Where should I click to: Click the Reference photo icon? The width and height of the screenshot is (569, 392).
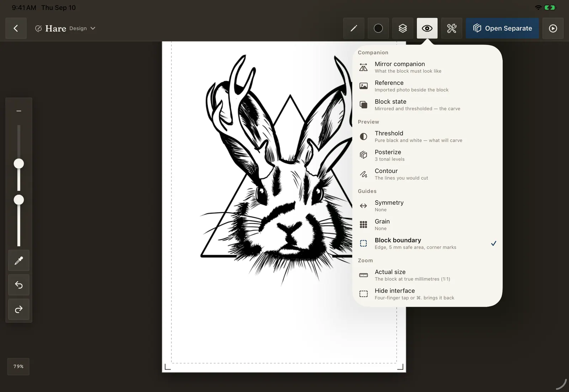(363, 86)
